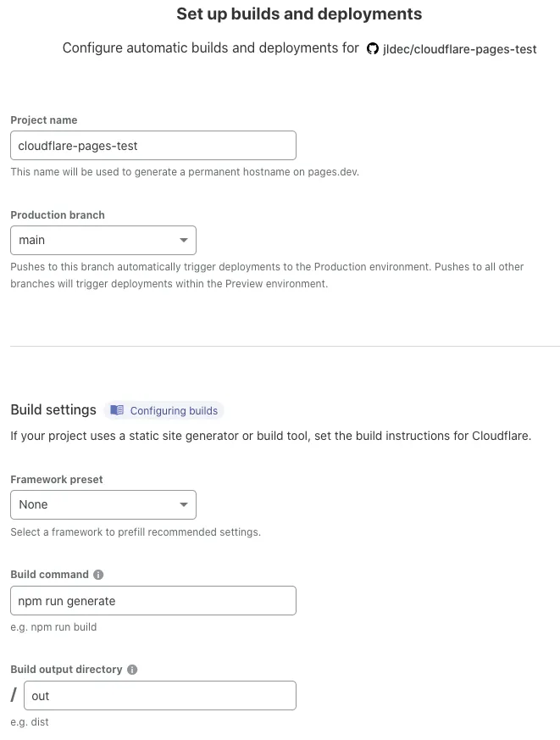Click the Framework preset dropdown chevron
The image size is (560, 740).
coord(183,504)
